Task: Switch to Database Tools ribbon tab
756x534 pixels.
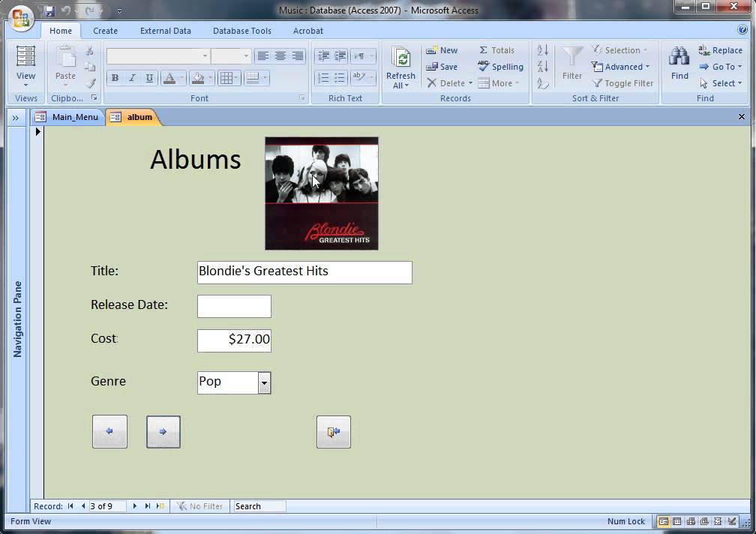Action: coord(242,30)
